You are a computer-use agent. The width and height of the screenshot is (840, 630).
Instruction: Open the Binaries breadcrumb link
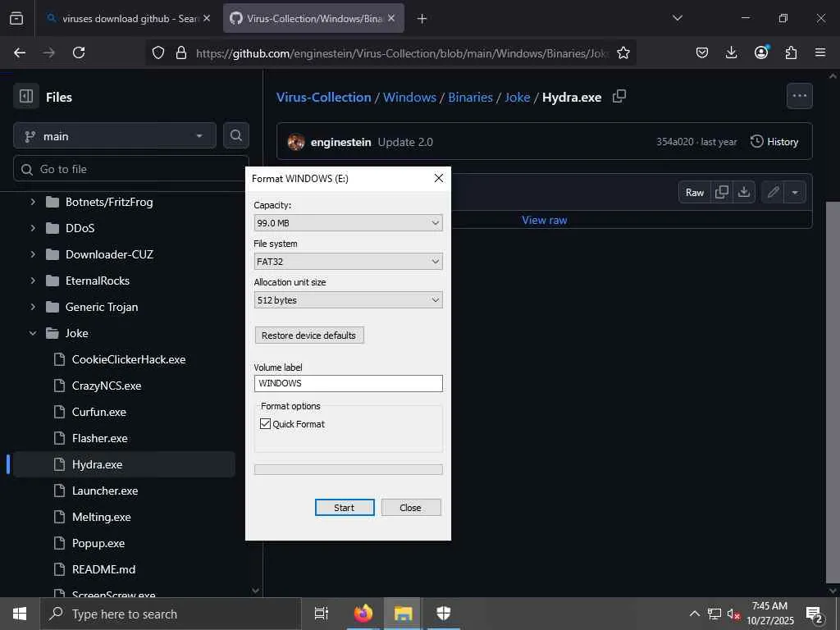pyautogui.click(x=470, y=97)
